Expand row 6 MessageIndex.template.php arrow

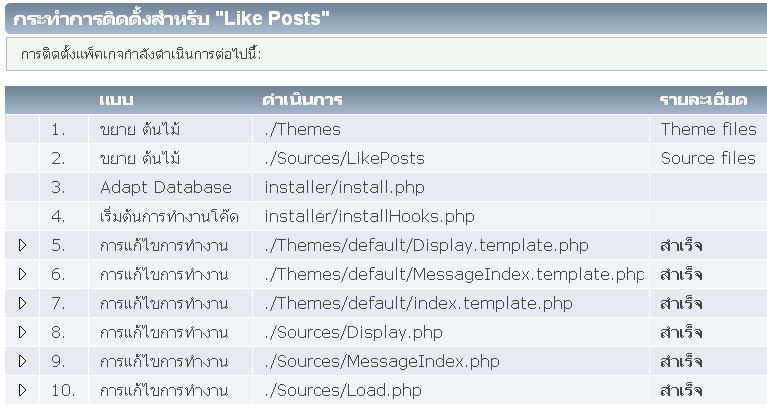click(x=22, y=274)
